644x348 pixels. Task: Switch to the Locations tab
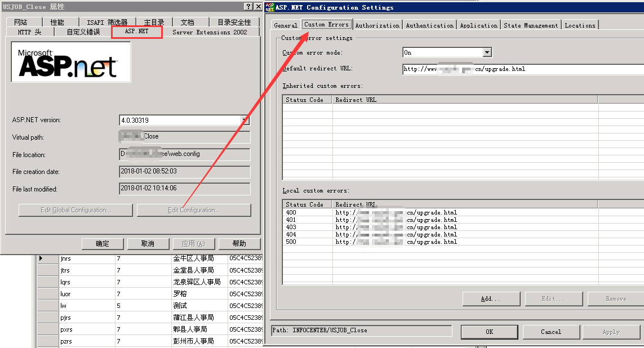[580, 25]
